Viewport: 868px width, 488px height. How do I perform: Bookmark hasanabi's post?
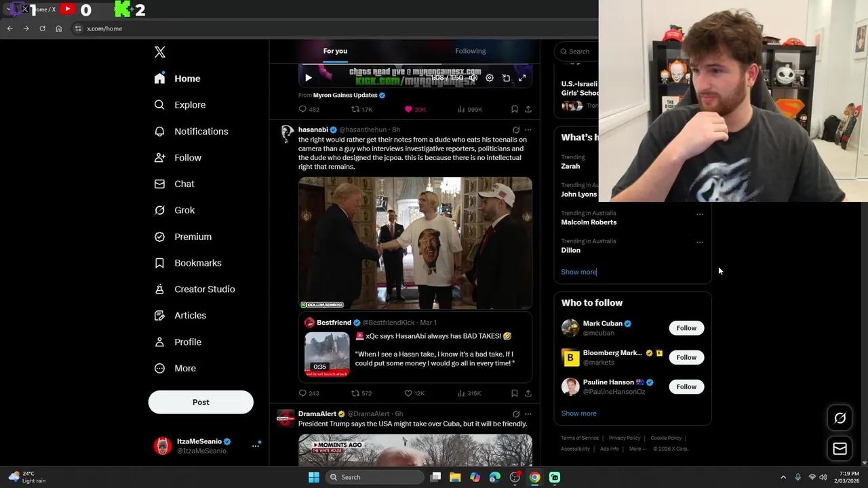(515, 393)
